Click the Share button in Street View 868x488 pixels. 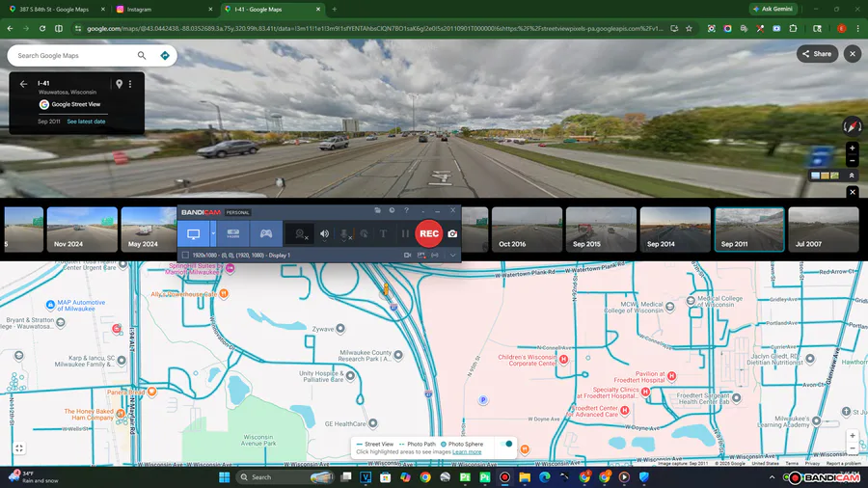(817, 54)
